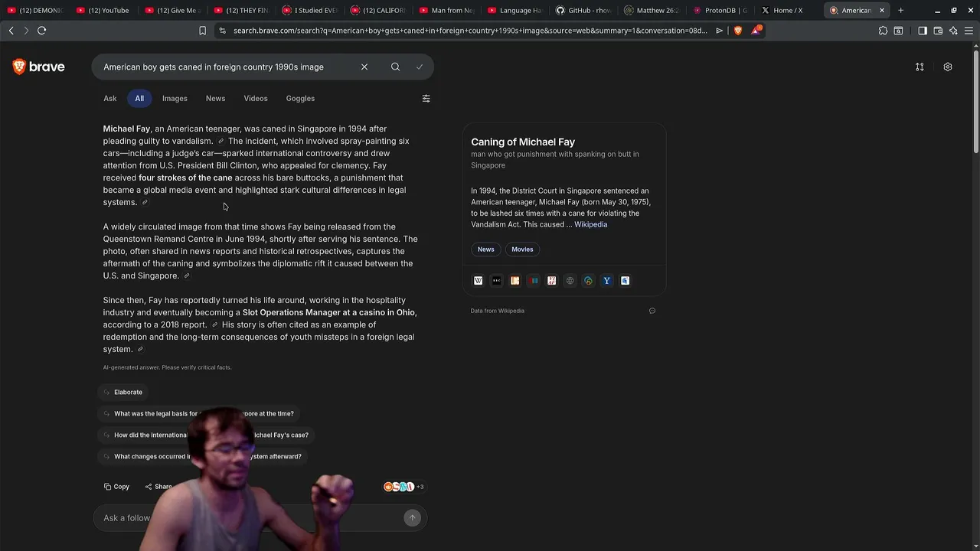Open the search filters icon beside Goggles
The image size is (980, 551).
coord(426,98)
